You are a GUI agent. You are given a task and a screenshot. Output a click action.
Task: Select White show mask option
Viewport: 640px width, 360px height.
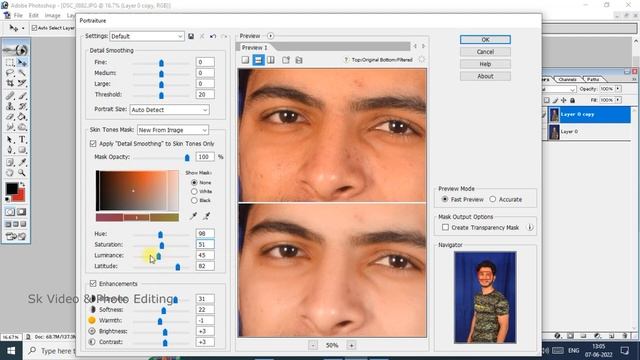tap(194, 191)
